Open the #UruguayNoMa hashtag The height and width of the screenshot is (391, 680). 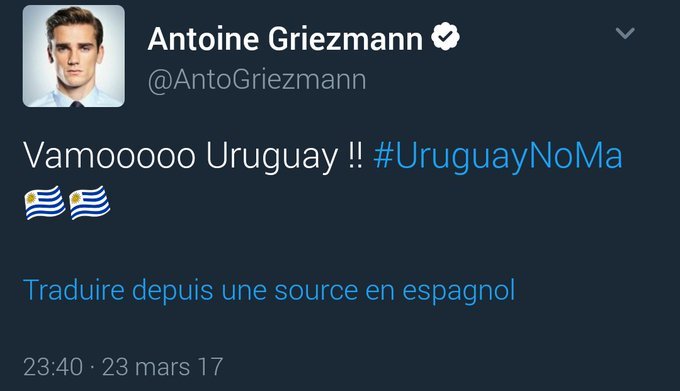498,156
